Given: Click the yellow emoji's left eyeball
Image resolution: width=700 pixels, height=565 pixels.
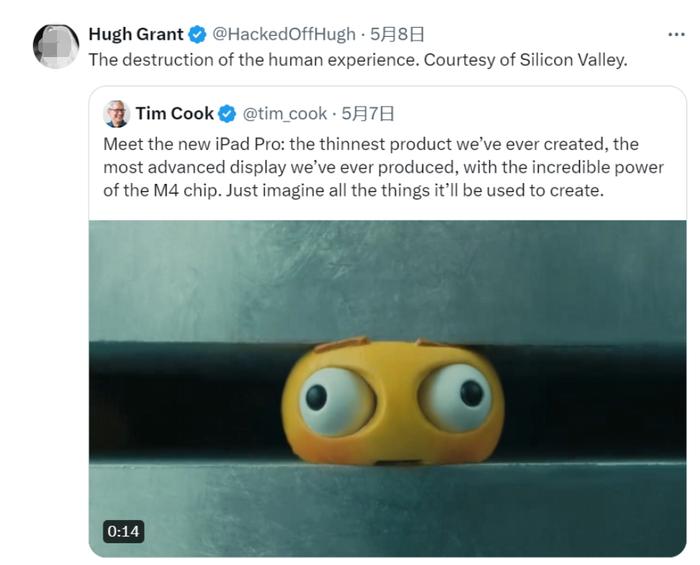Looking at the screenshot, I should (335, 400).
